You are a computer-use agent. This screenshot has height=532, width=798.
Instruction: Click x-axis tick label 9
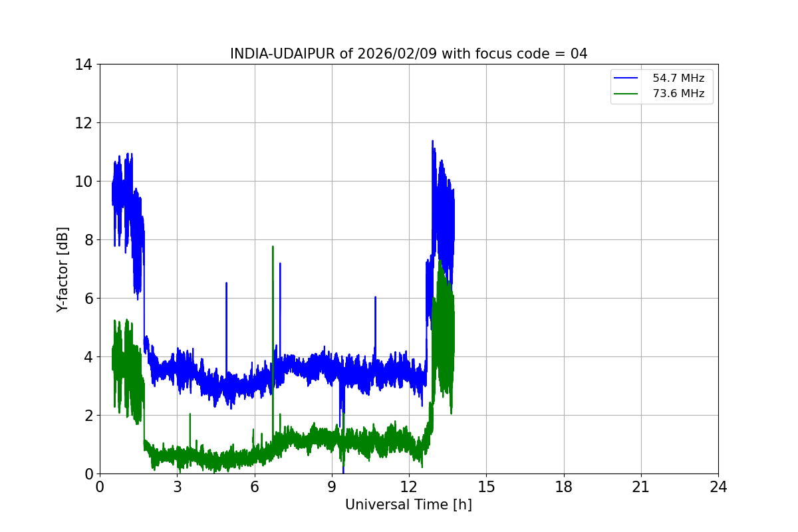[x=332, y=486]
